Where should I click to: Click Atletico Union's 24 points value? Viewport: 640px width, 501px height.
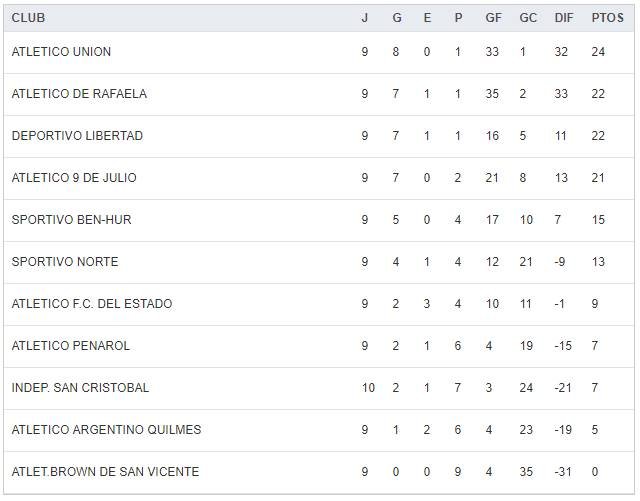(x=598, y=52)
